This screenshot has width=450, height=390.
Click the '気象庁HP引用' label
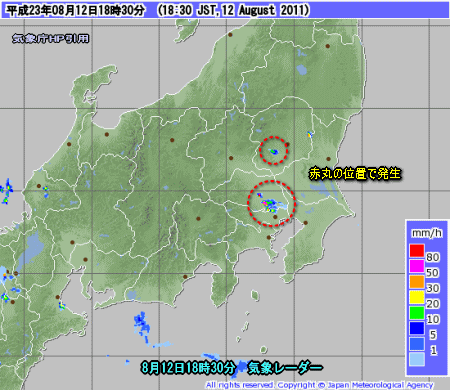[51, 38]
